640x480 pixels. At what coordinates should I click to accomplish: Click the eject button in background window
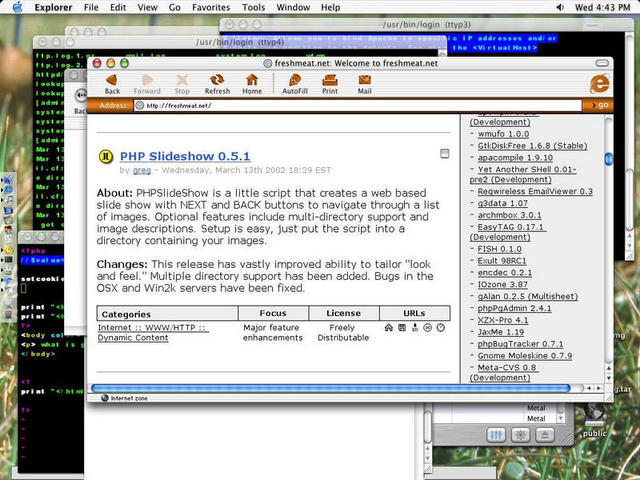[545, 435]
